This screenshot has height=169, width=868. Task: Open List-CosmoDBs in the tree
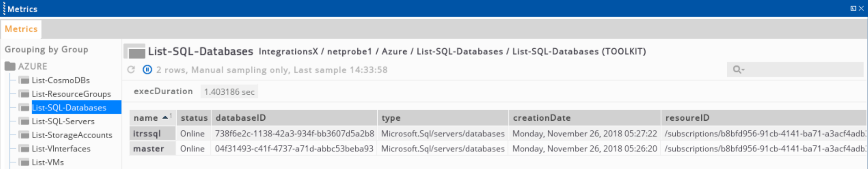click(x=61, y=80)
